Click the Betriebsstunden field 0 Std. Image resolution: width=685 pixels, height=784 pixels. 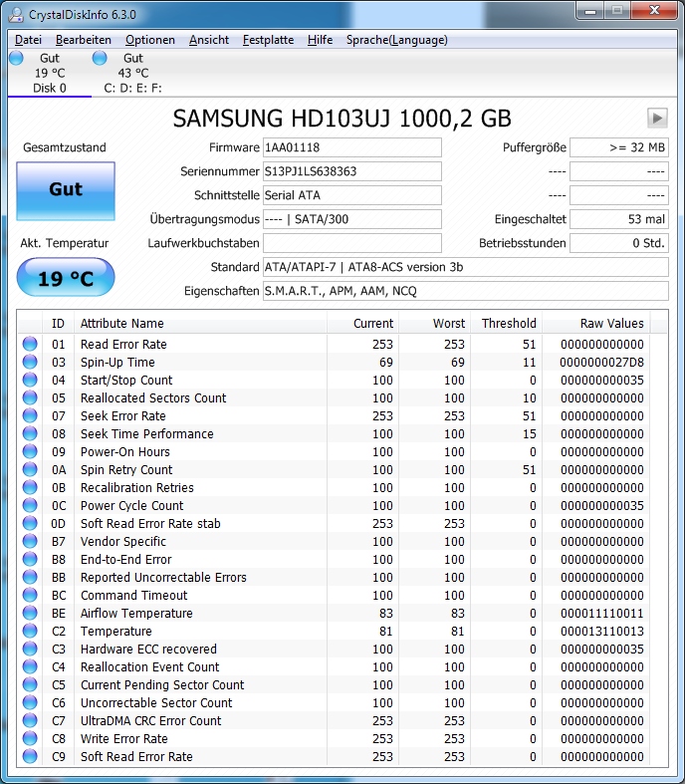619,243
